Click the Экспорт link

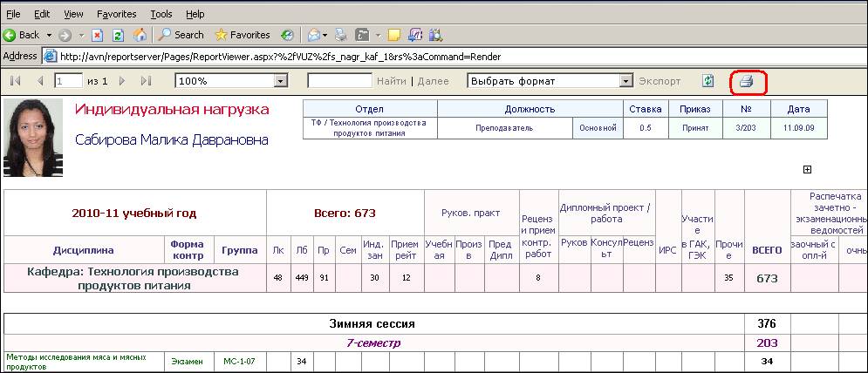click(660, 81)
